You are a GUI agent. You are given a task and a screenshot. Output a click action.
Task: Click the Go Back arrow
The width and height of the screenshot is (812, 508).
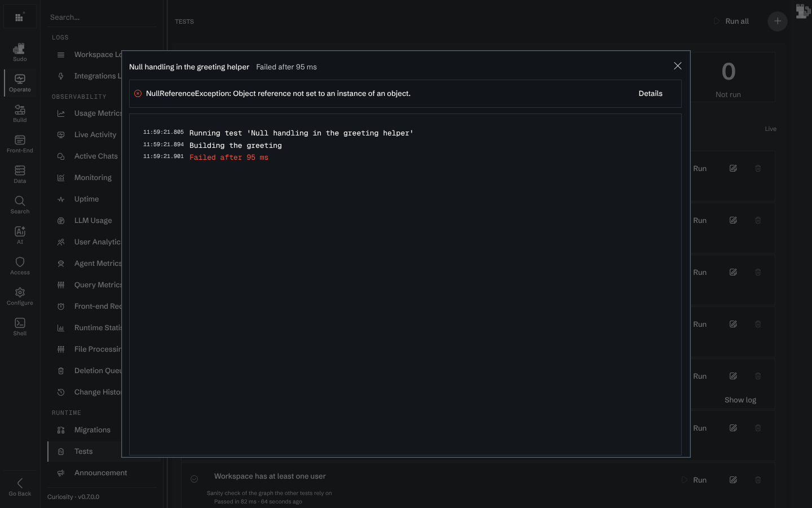(x=20, y=487)
